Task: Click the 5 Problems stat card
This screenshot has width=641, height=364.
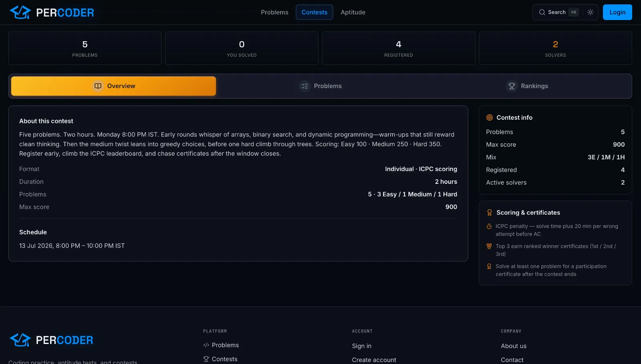Action: [85, 48]
